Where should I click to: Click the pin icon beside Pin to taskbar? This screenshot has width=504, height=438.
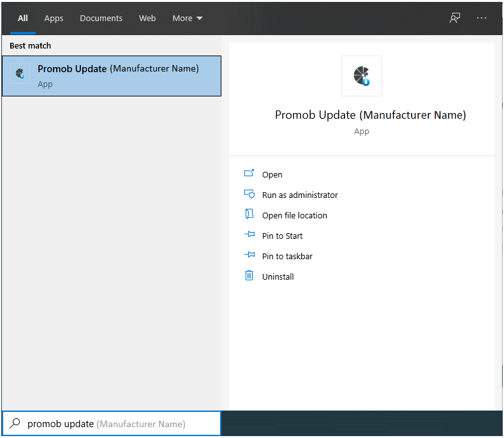[249, 255]
